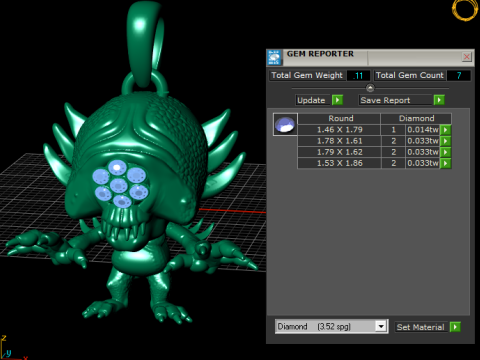The width and height of the screenshot is (480, 360).
Task: Click the Round column header
Action: click(339, 118)
